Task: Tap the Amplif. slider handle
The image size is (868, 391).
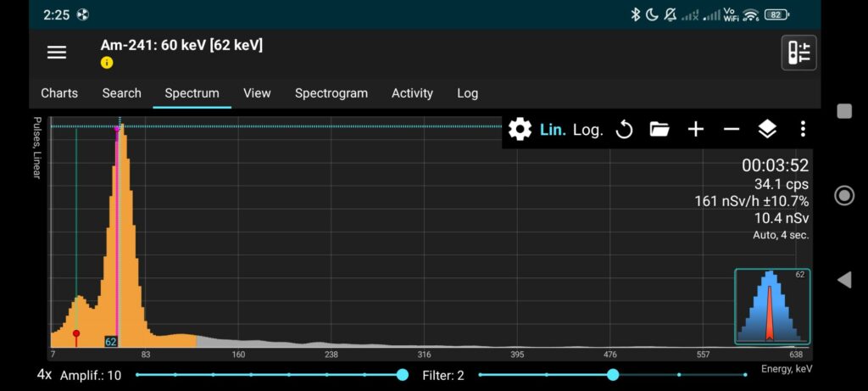Action: 403,375
